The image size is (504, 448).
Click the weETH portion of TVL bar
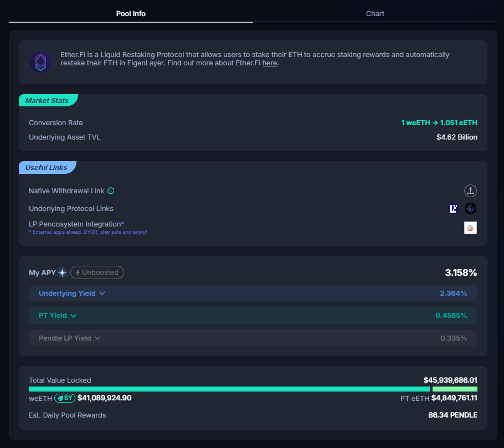click(229, 389)
